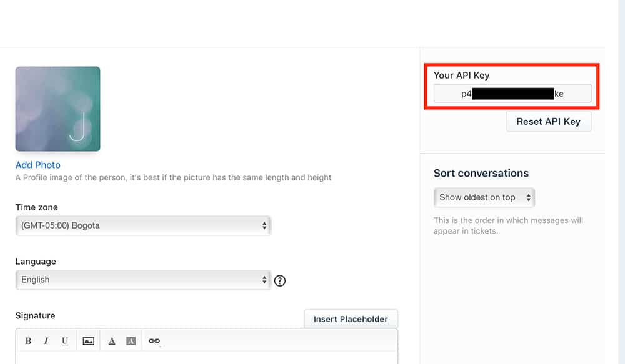Click the Sort conversations heading
Image resolution: width=625 pixels, height=364 pixels.
tap(481, 174)
